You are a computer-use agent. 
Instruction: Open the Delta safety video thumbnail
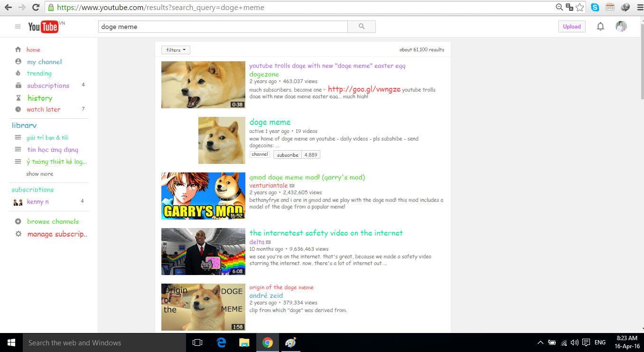[x=203, y=251]
